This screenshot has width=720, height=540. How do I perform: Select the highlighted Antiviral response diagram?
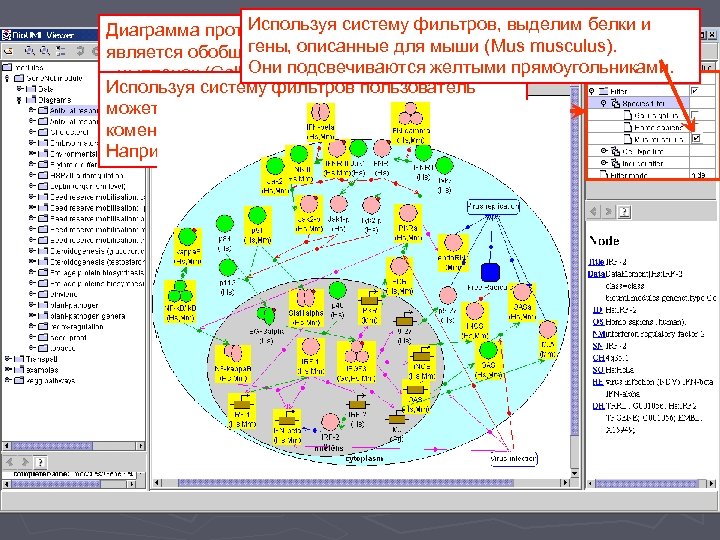pyautogui.click(x=73, y=111)
